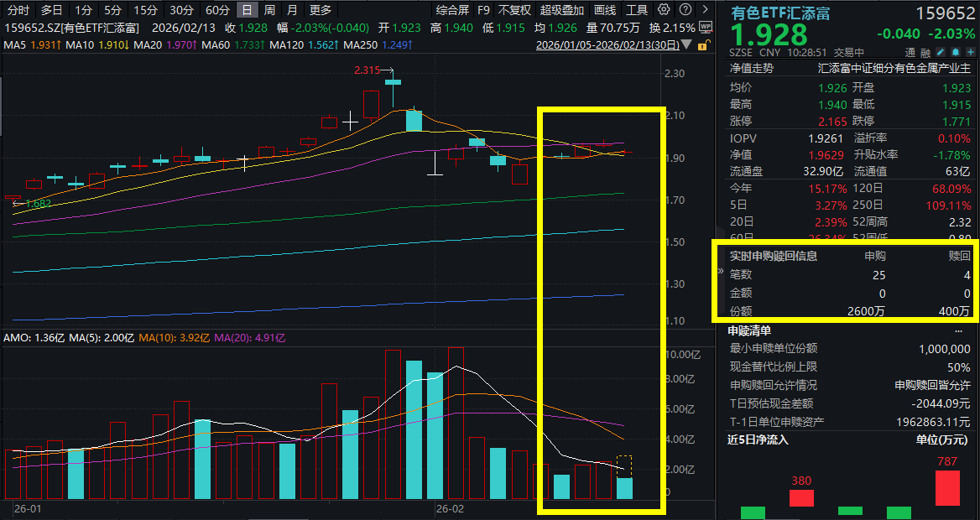The height and width of the screenshot is (520, 980).
Task: Click the 超级叠加 overlay button
Action: coord(561,10)
